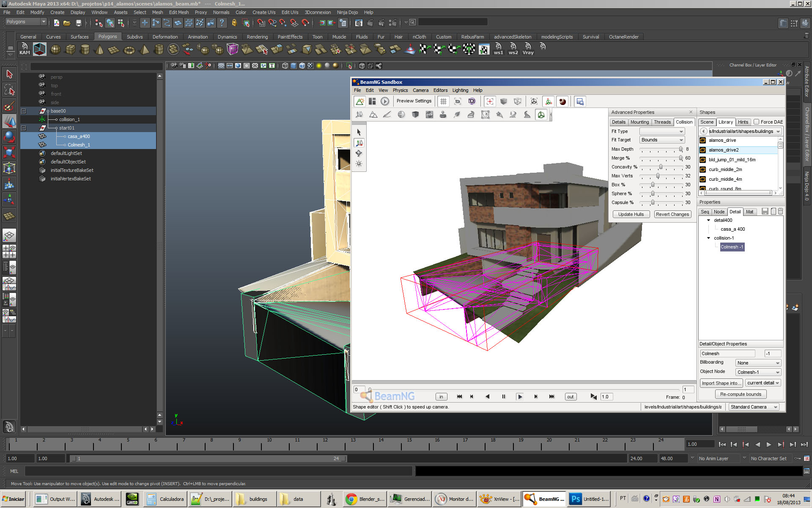The width and height of the screenshot is (812, 508).
Task: Open the Billboarding None dropdown
Action: point(758,363)
